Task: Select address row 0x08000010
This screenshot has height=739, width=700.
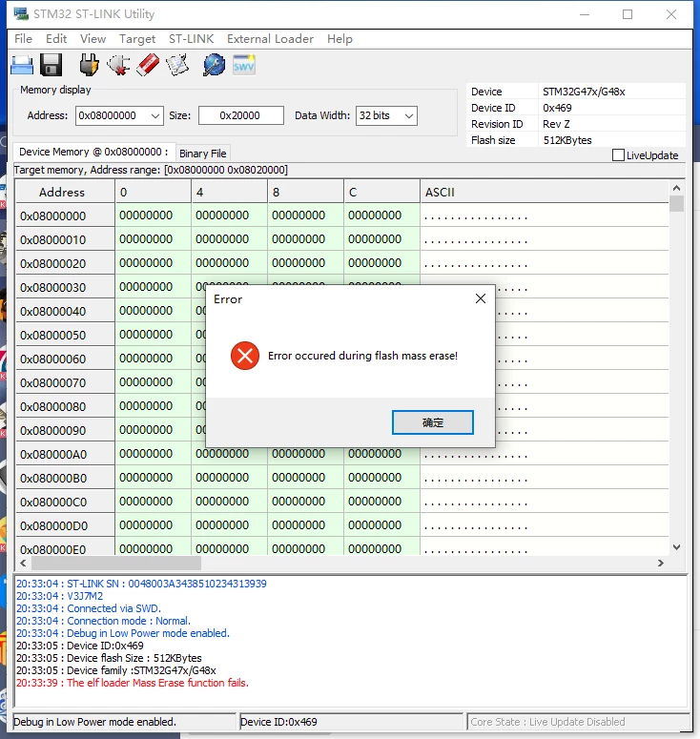Action: coord(65,239)
